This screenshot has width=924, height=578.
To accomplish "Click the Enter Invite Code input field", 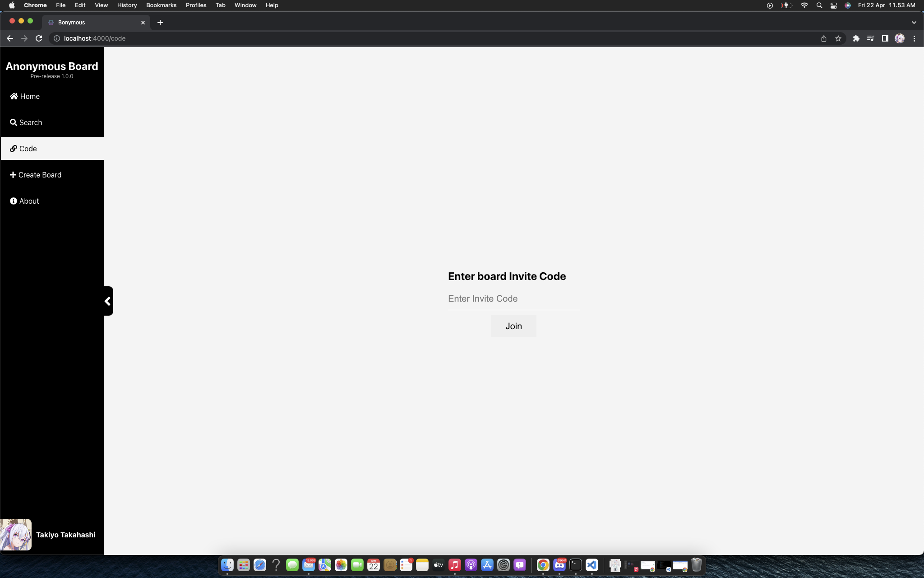I will (513, 298).
